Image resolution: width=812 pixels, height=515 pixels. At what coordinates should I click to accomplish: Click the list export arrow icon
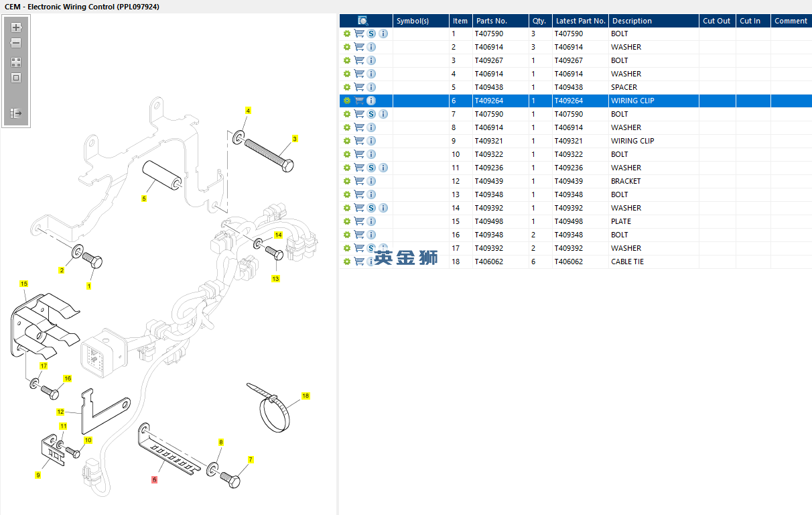pyautogui.click(x=16, y=113)
